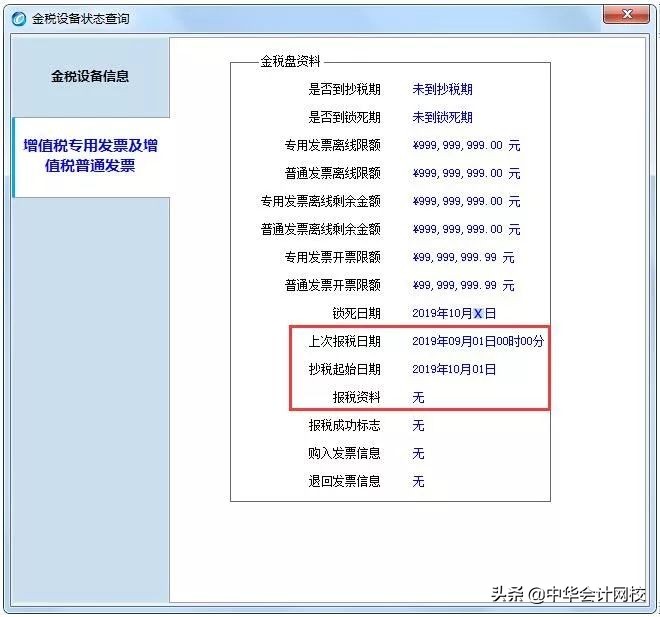The height and width of the screenshot is (617, 660).
Task: Click the 是否到抄税期 label
Action: click(x=344, y=89)
